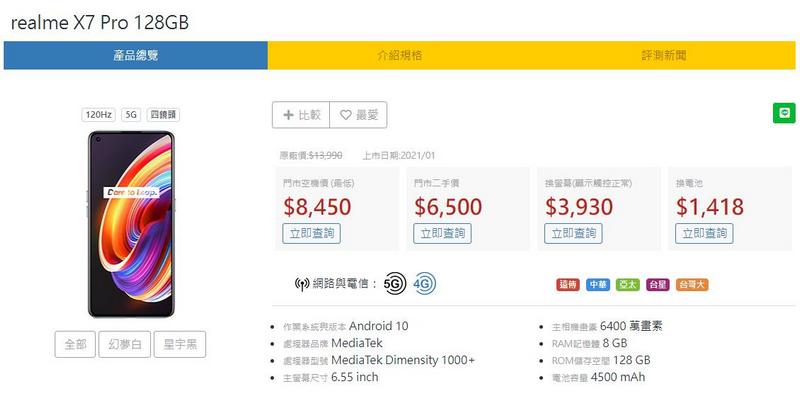Click the 5G feature tag above phone
The image size is (800, 411).
click(131, 115)
